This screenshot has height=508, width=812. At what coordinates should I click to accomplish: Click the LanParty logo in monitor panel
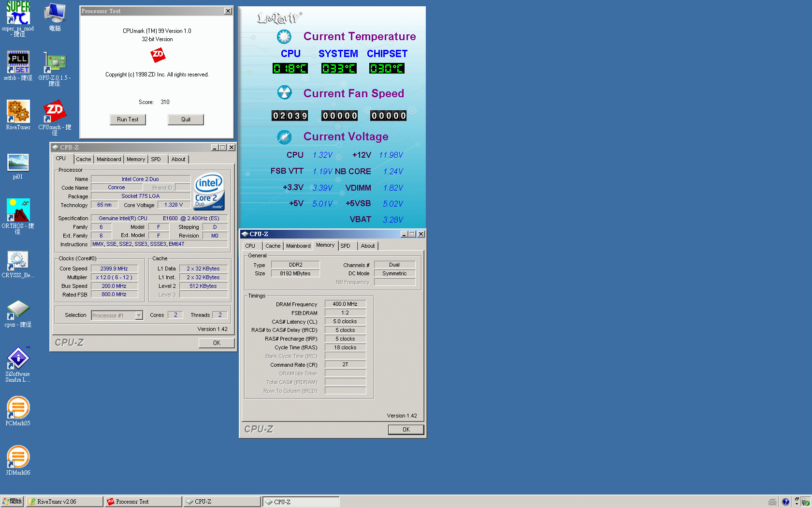[x=279, y=18]
